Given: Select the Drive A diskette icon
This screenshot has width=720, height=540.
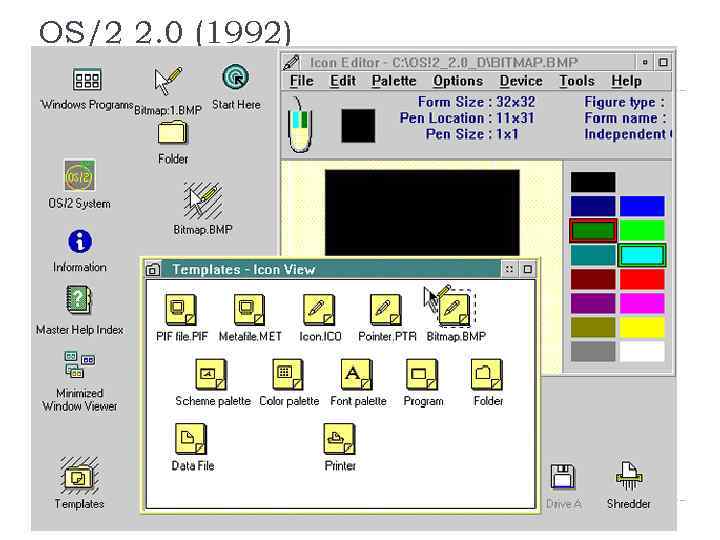Looking at the screenshot, I should [563, 477].
